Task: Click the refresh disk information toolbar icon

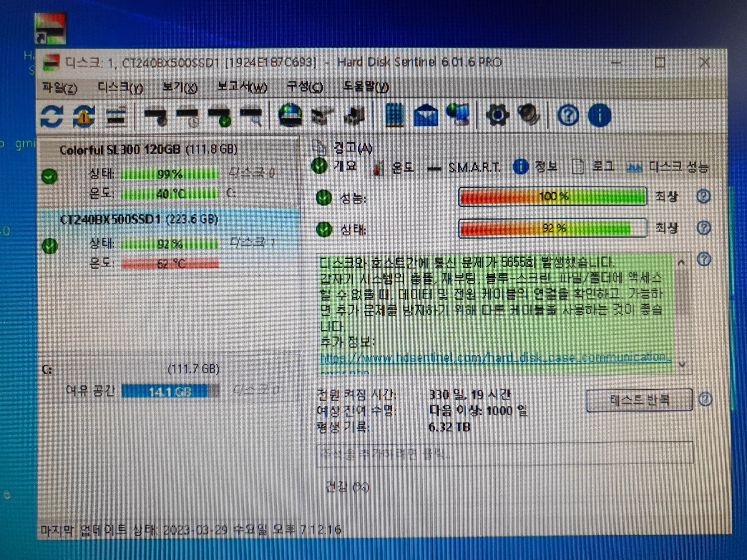Action: [52, 116]
